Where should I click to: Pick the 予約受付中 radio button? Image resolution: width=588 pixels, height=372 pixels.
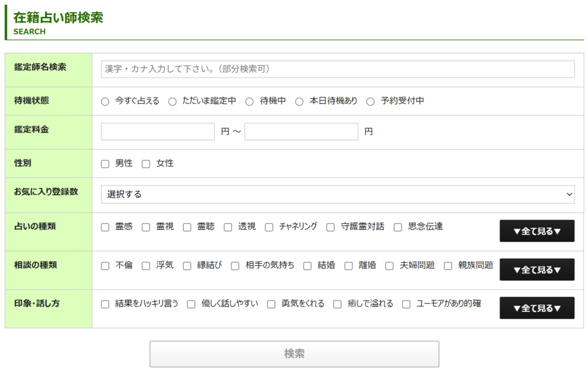370,102
